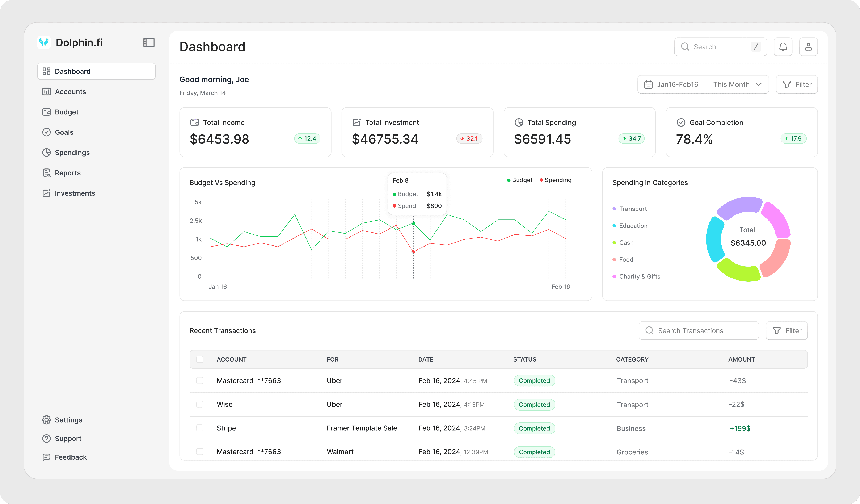Click the Dolphin.fi logo icon
860x504 pixels.
(44, 43)
